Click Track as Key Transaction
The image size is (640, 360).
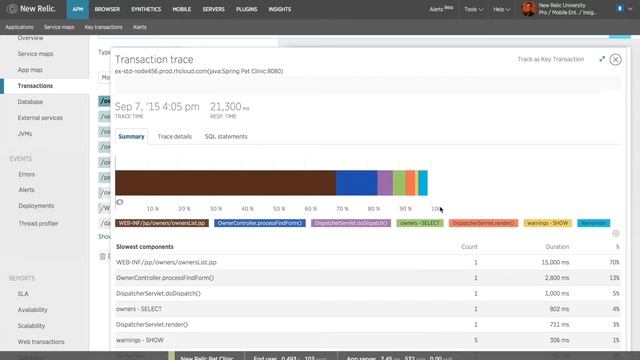click(x=551, y=59)
